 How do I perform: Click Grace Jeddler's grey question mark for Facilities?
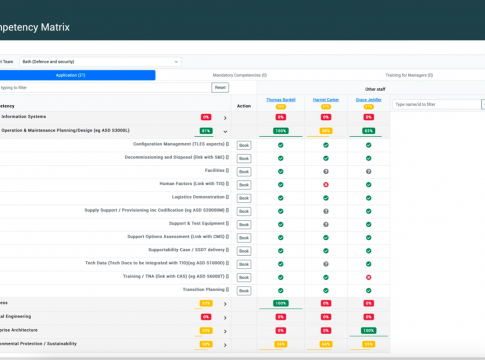(368, 171)
